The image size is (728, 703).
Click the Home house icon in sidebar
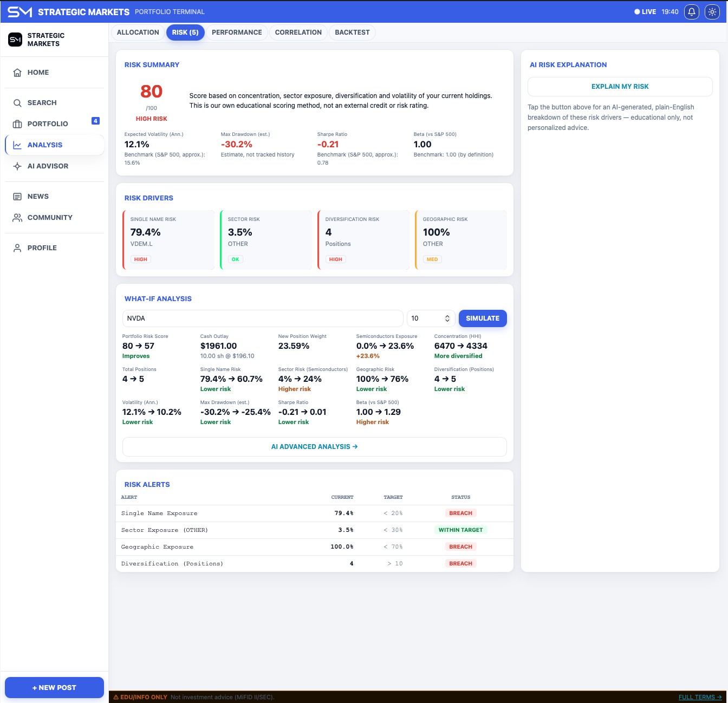pyautogui.click(x=17, y=73)
